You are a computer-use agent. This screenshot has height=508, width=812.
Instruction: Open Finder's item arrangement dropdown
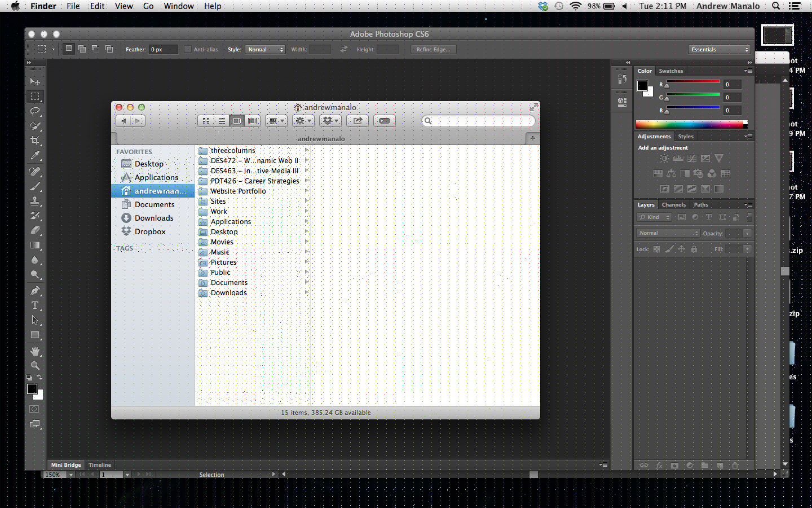(276, 121)
